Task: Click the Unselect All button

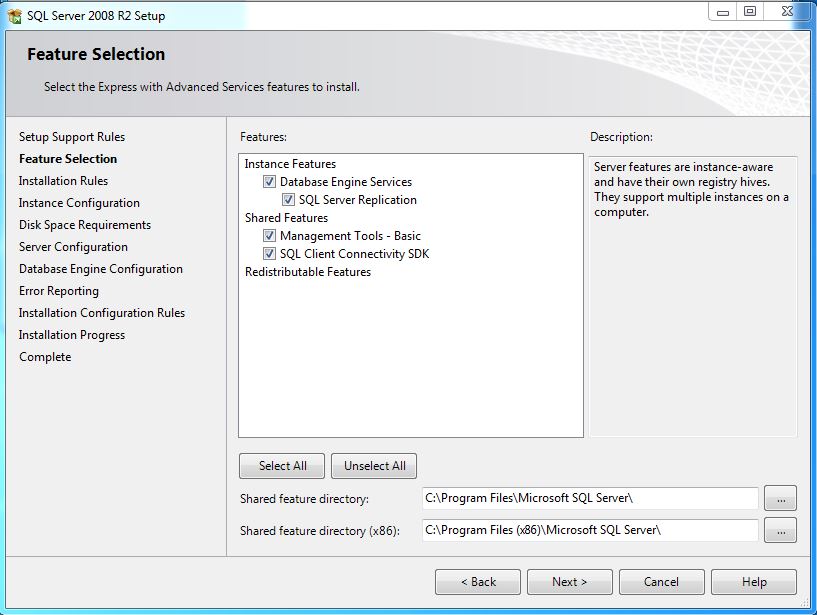Action: [373, 465]
